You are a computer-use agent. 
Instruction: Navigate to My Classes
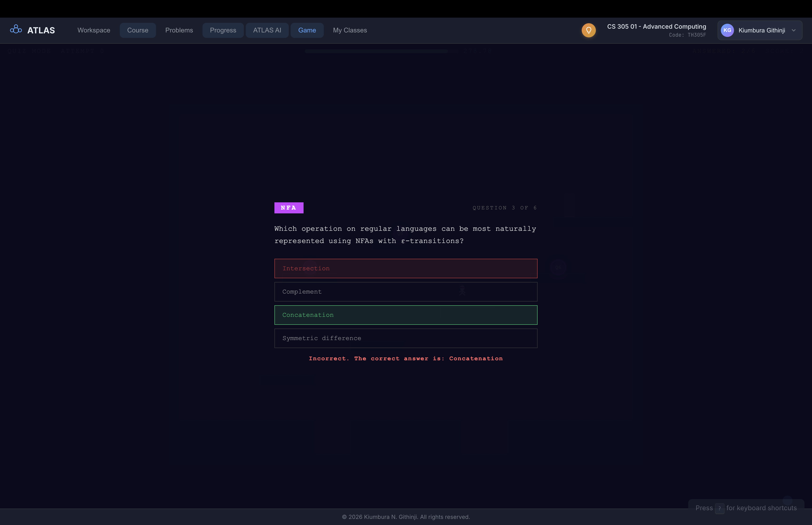coord(350,30)
